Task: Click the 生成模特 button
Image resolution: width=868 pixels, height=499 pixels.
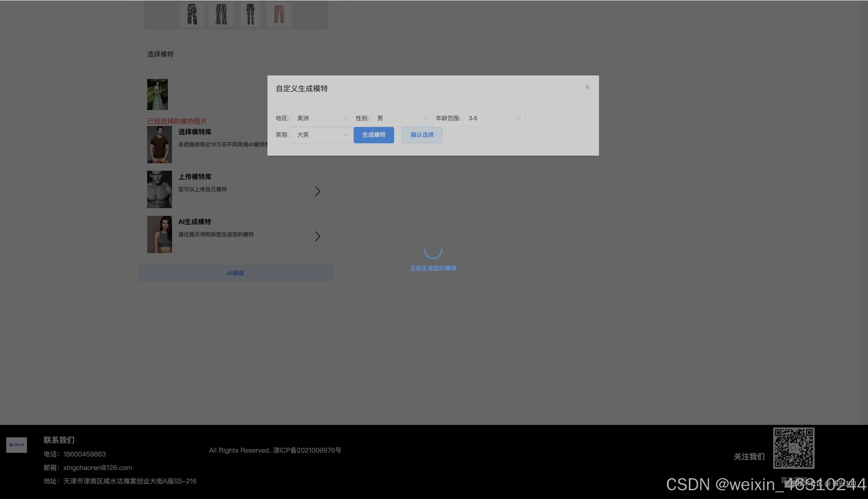Action: tap(374, 135)
